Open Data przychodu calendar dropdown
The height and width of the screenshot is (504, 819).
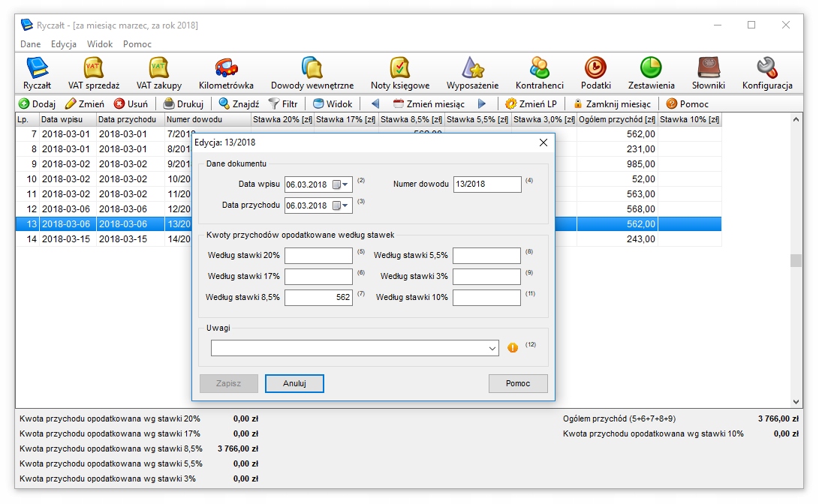point(341,205)
